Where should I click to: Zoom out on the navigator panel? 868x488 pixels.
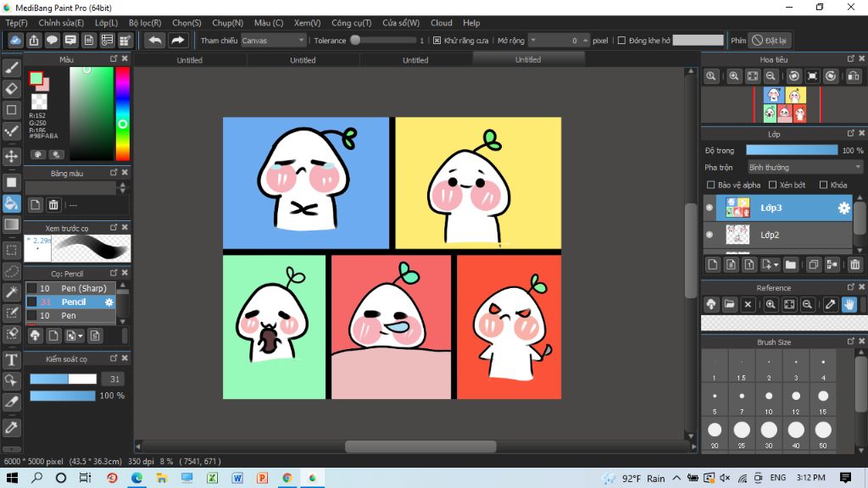[x=770, y=76]
